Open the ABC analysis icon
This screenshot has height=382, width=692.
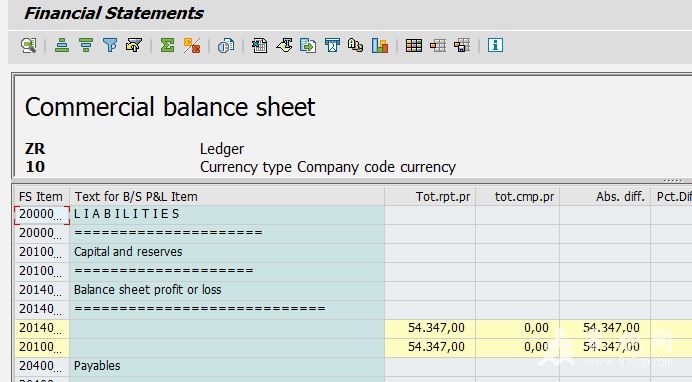pyautogui.click(x=355, y=45)
